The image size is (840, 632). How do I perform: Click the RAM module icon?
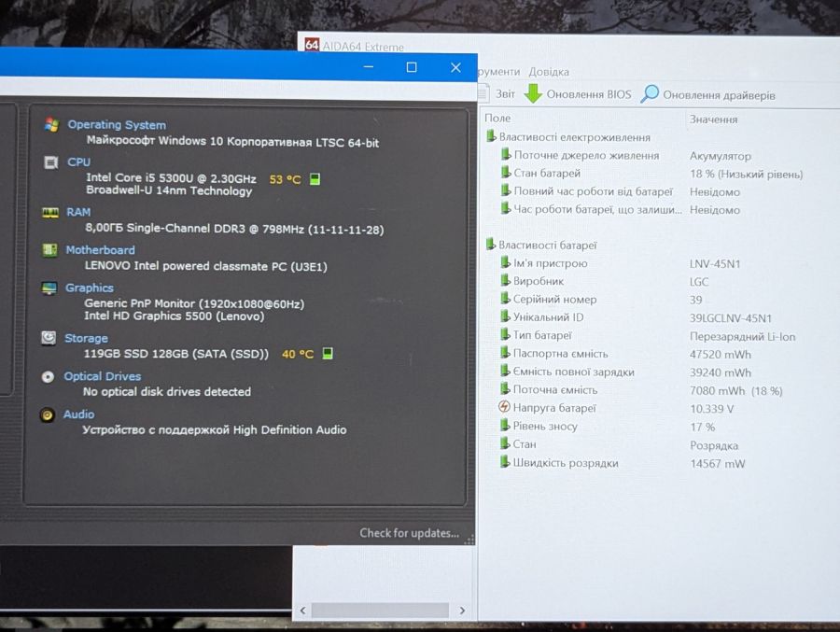tap(50, 213)
